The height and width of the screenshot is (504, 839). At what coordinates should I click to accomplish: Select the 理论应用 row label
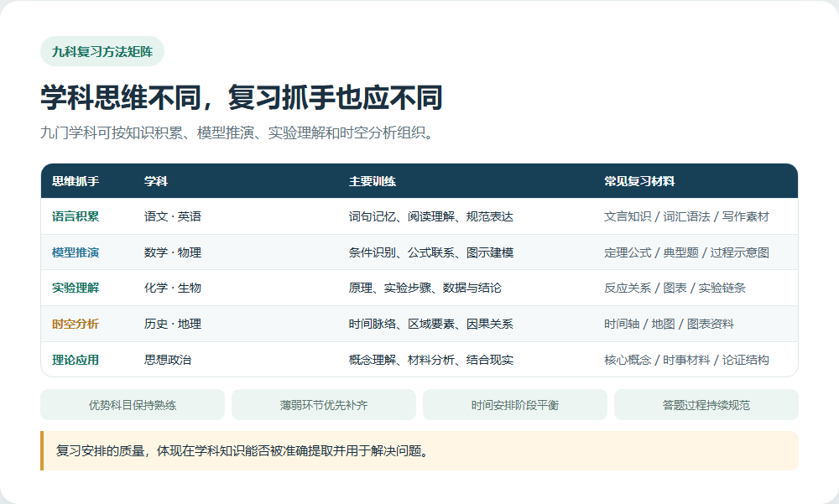click(76, 360)
